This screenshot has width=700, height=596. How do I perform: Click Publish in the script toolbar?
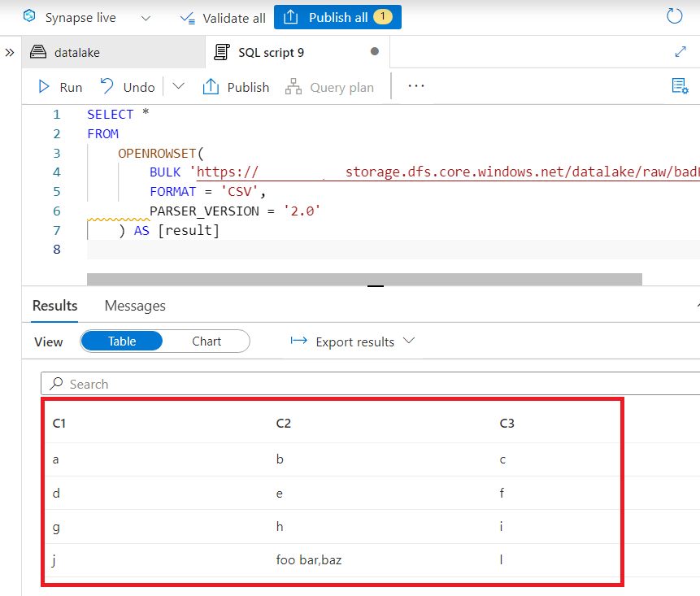pos(236,87)
